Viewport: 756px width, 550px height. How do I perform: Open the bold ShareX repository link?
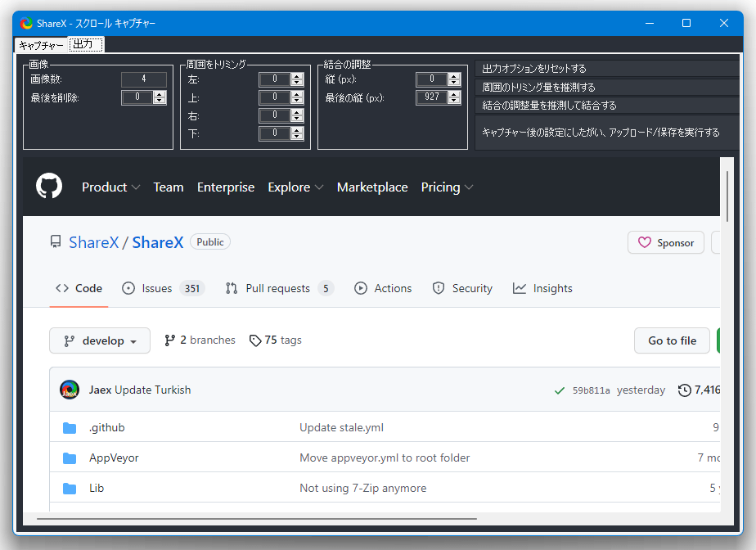[x=158, y=242]
